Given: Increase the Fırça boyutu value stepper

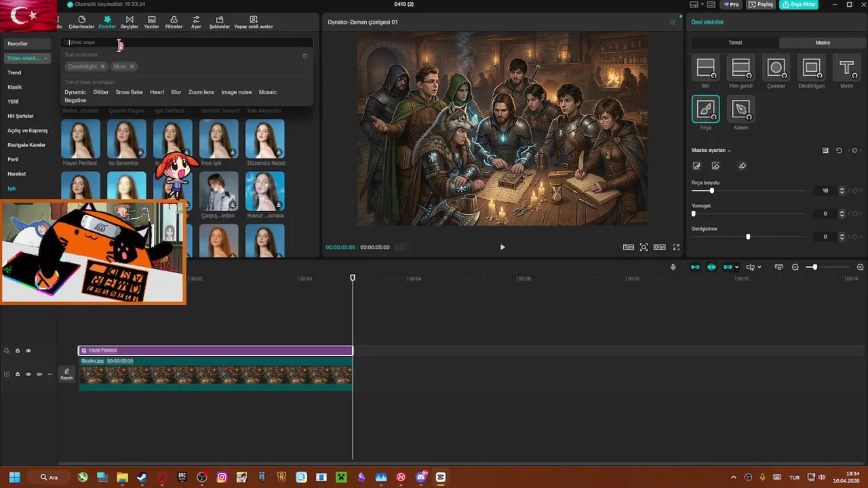Looking at the screenshot, I should click(x=842, y=189).
